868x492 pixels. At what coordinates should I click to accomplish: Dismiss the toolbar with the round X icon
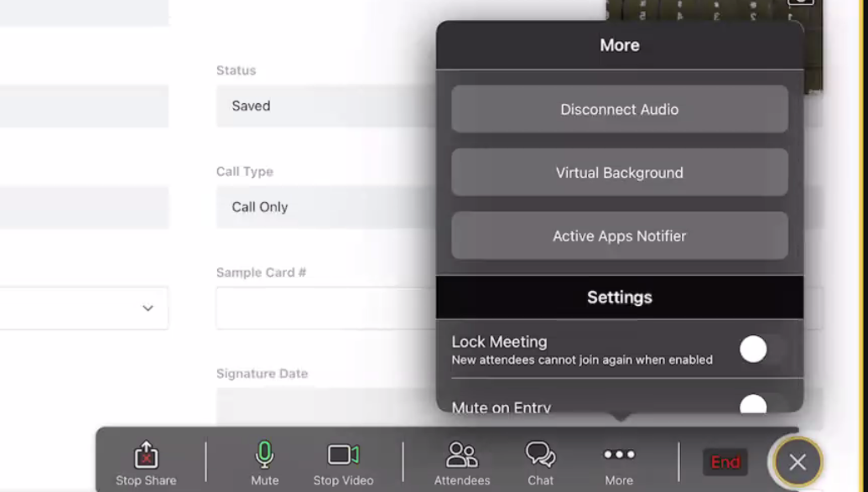[797, 462]
